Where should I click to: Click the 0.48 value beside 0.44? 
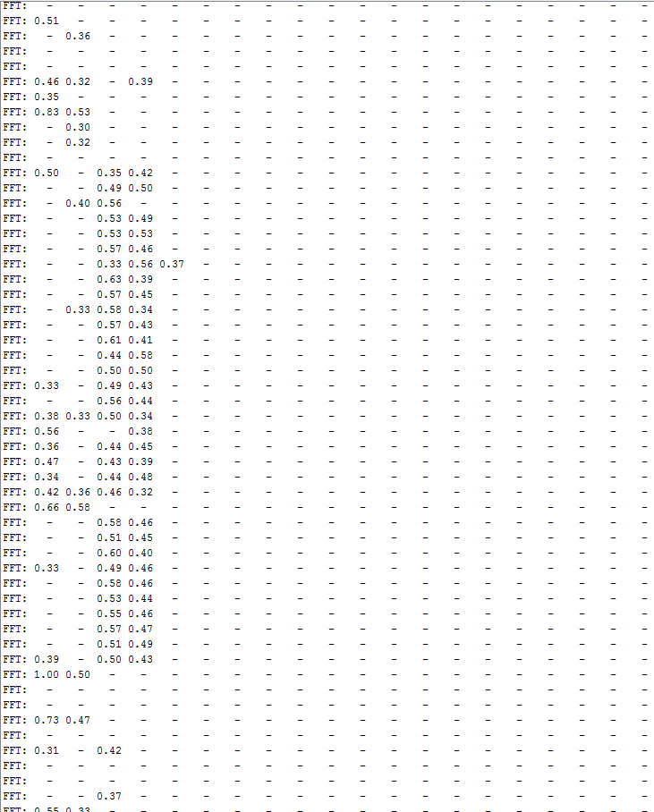[x=140, y=477]
